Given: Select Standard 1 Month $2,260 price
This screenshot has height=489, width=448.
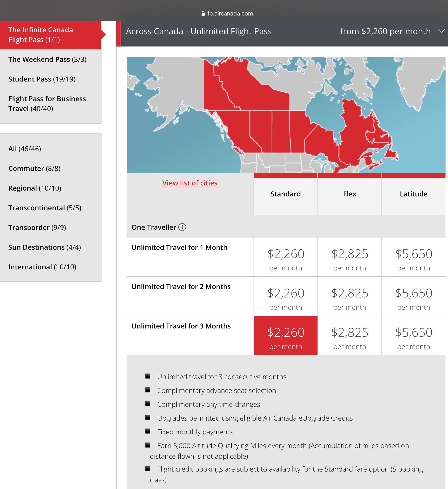Looking at the screenshot, I should [286, 257].
